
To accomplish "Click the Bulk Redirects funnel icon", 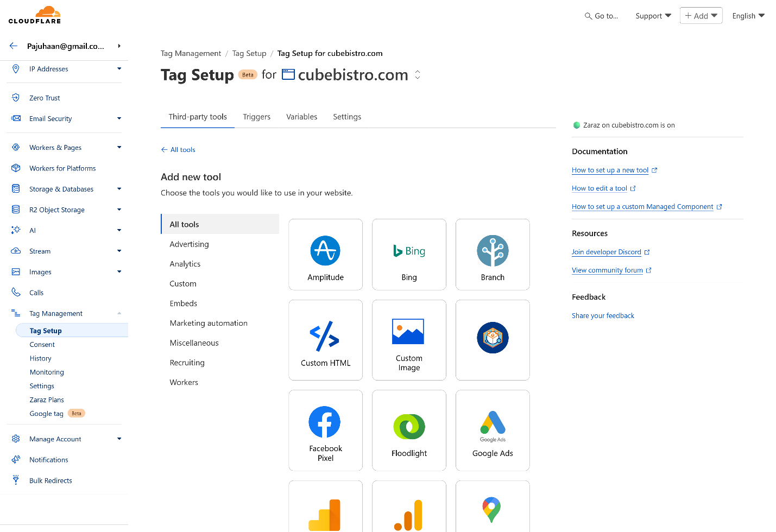I will 16,480.
